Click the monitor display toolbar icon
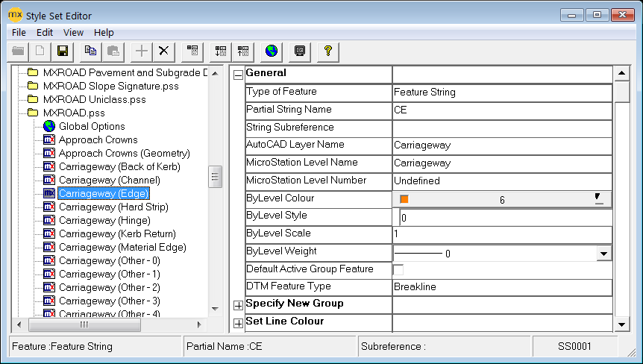Screen dimensions: 643x364 pos(300,51)
